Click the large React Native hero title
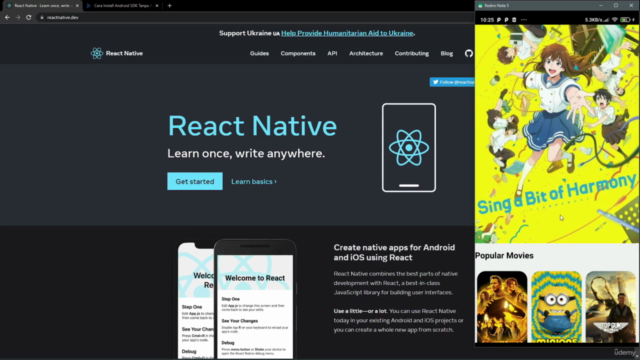 pyautogui.click(x=252, y=126)
